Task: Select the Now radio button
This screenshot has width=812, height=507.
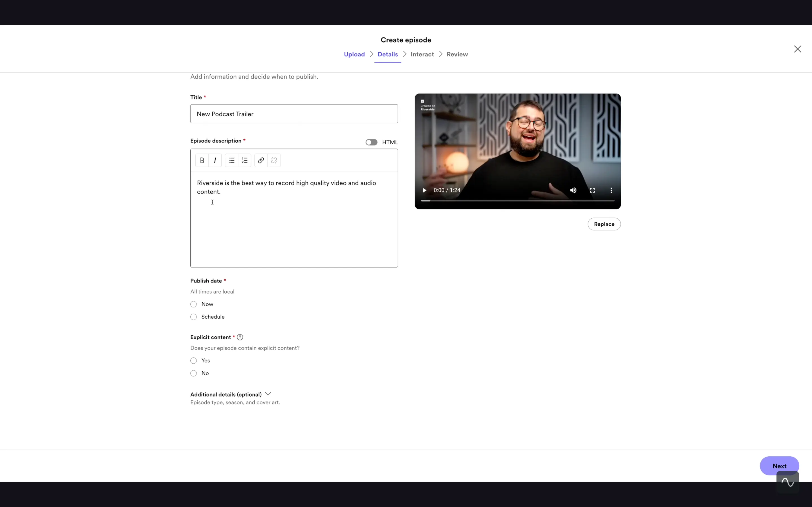Action: tap(193, 304)
